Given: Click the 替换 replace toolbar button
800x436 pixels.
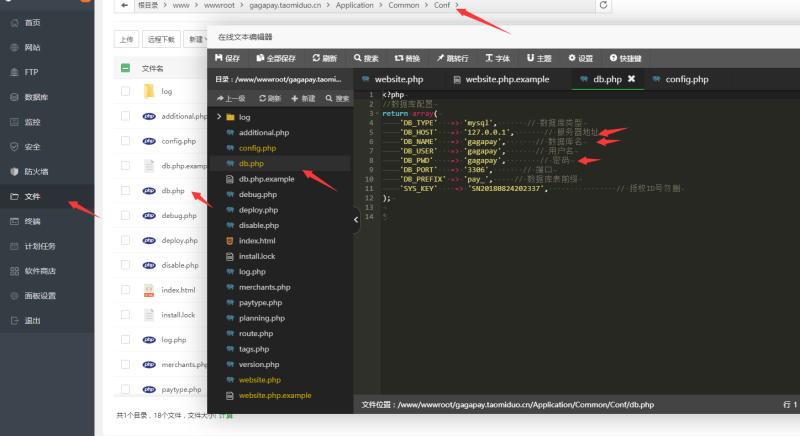Looking at the screenshot, I should pos(407,58).
